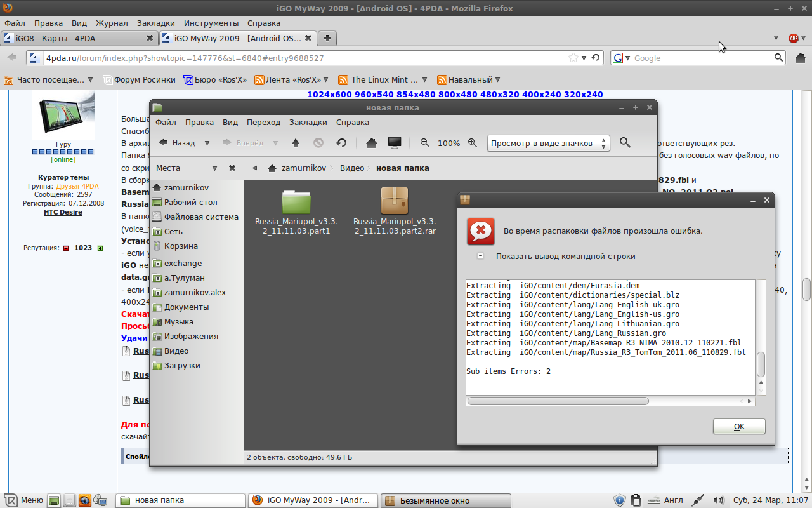The image size is (812, 508).
Task: Go to home folder via house icon
Action: 372,143
